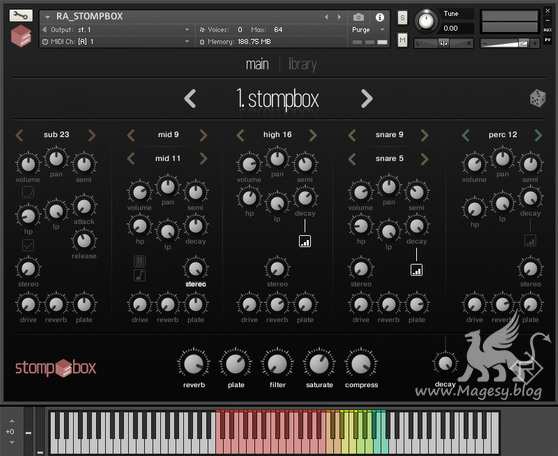Switch to the library tab
The image size is (558, 456).
pyautogui.click(x=302, y=64)
